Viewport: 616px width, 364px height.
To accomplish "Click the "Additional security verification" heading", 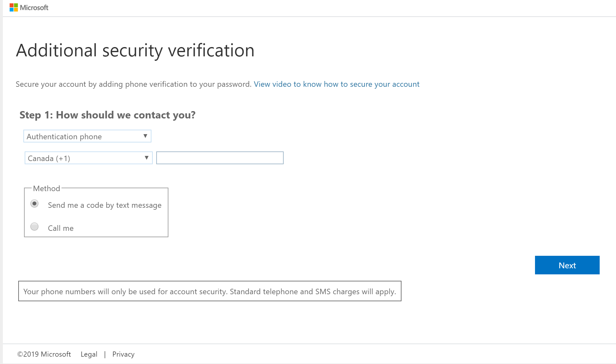I will pyautogui.click(x=135, y=51).
